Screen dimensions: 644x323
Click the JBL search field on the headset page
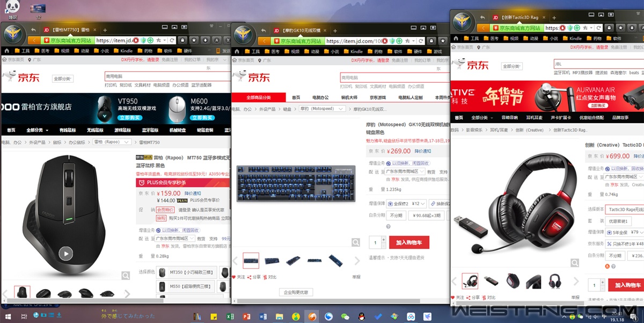(x=598, y=64)
